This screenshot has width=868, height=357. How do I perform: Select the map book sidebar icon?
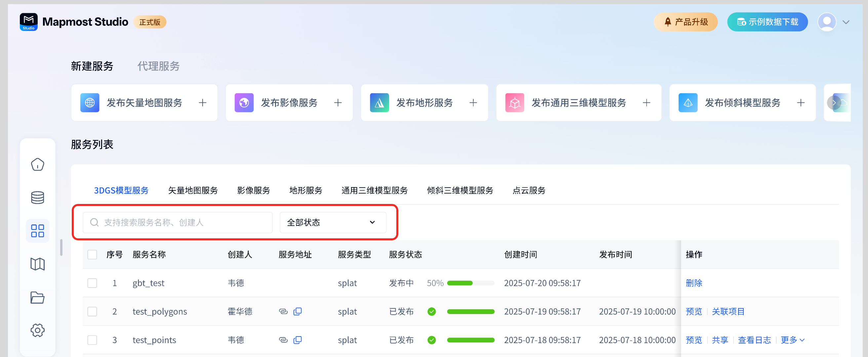coord(37,264)
